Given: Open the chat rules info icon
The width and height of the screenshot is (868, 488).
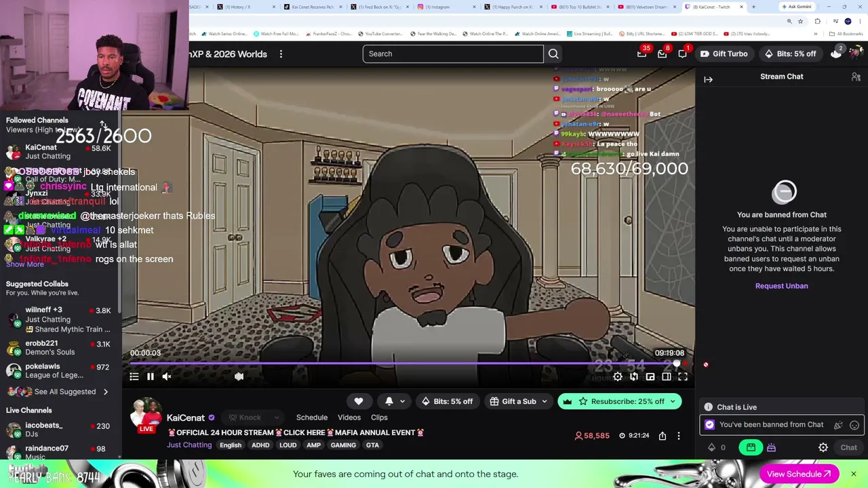Looking at the screenshot, I should (x=709, y=407).
